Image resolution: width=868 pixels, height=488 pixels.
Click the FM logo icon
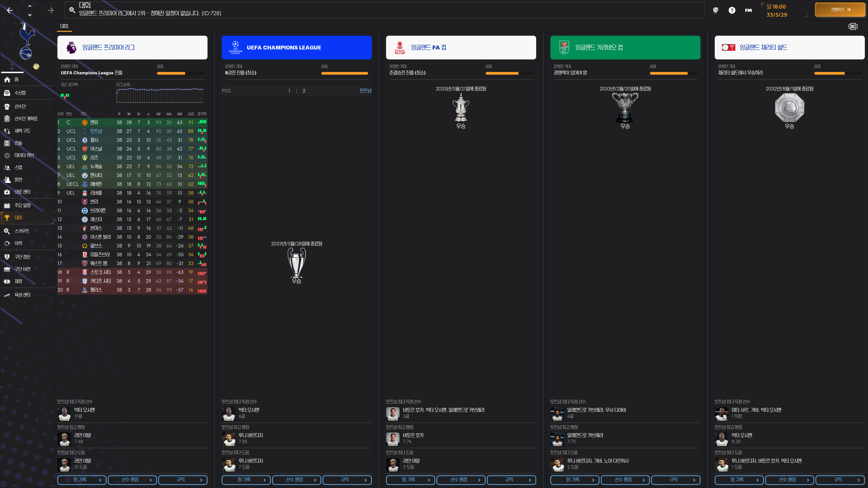pos(748,10)
